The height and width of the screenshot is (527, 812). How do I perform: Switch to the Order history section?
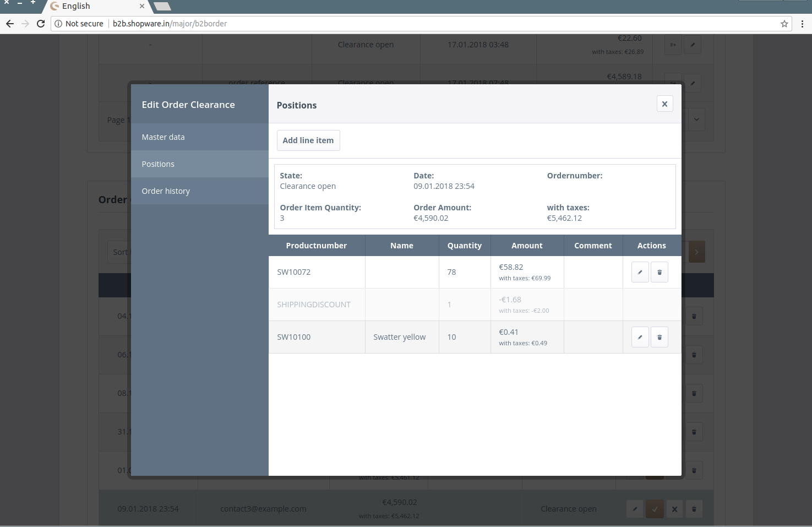click(166, 191)
